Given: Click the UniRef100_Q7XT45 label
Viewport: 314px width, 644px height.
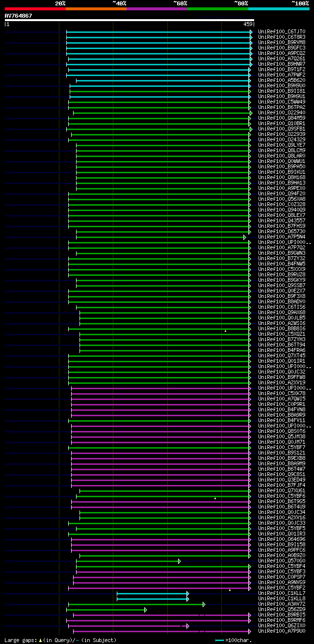Looking at the screenshot, I should (x=282, y=356).
